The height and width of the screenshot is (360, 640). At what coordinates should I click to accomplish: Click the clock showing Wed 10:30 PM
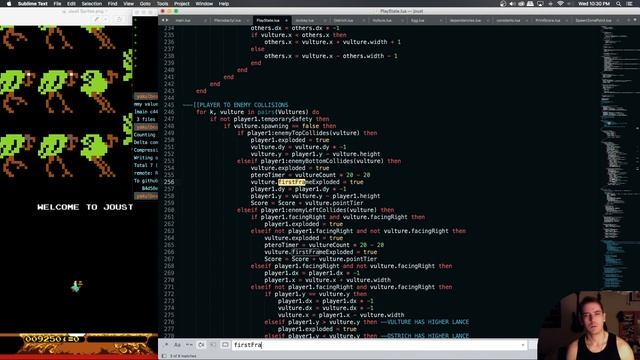pos(594,4)
